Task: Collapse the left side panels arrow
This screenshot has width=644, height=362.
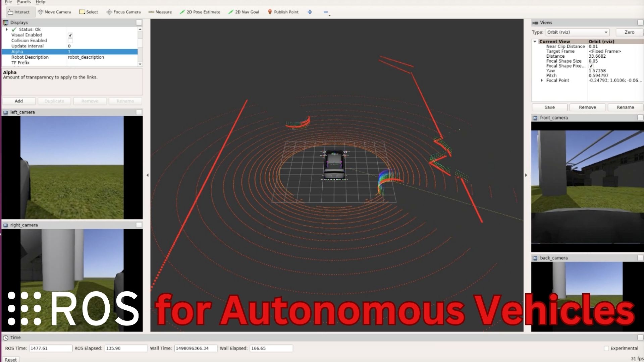Action: point(147,175)
